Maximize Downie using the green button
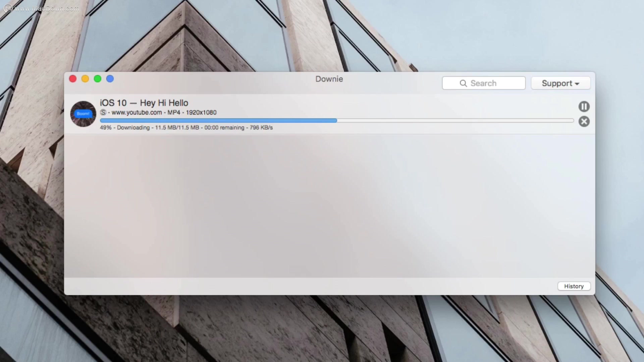Screen dimensions: 644x362 (x=98, y=79)
